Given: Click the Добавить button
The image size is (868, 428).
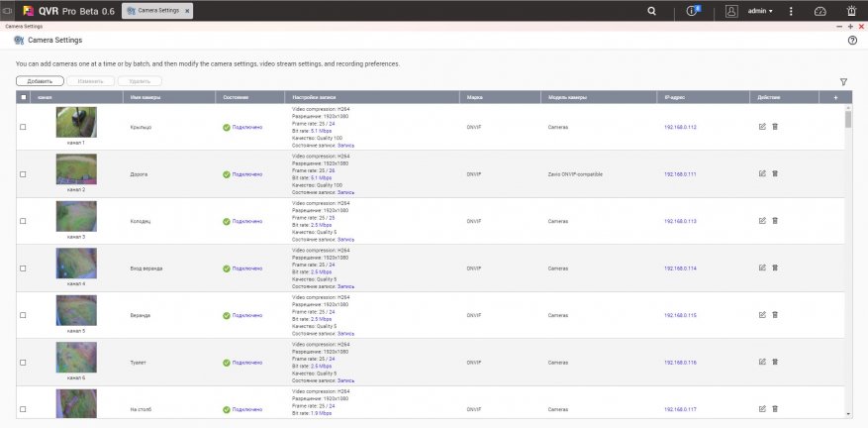Looking at the screenshot, I should (40, 81).
